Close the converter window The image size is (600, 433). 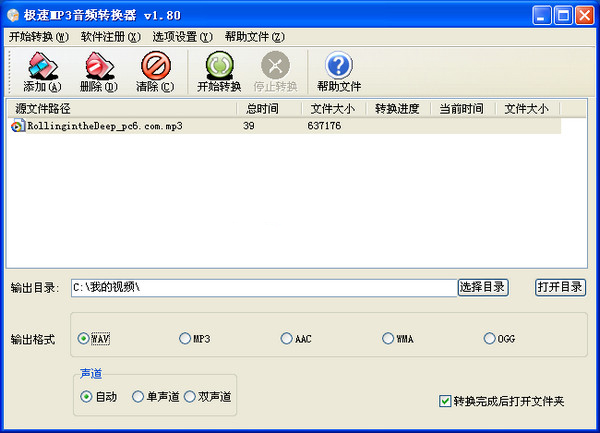click(585, 16)
